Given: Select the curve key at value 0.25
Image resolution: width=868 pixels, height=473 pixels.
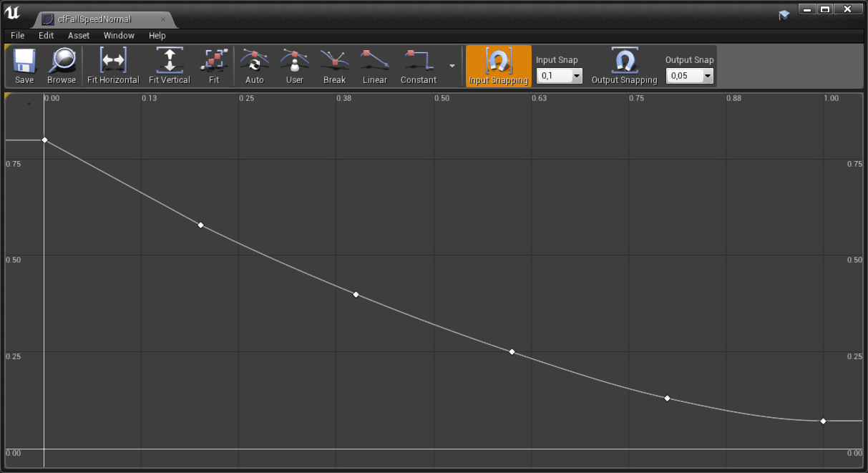Looking at the screenshot, I should click(x=512, y=351).
